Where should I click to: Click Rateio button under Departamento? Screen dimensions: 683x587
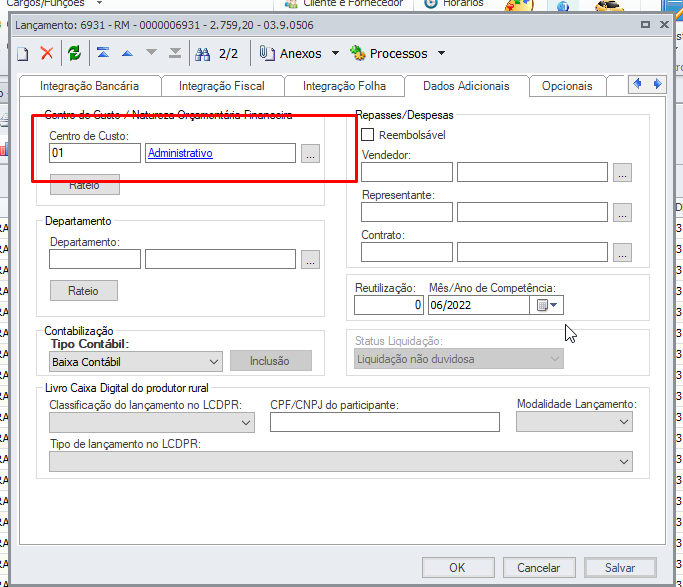84,290
